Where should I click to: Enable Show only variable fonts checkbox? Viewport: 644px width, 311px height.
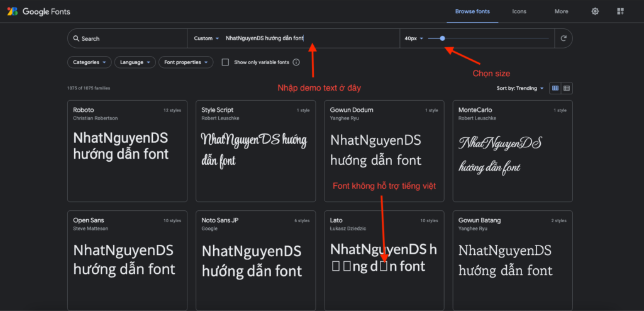click(225, 62)
